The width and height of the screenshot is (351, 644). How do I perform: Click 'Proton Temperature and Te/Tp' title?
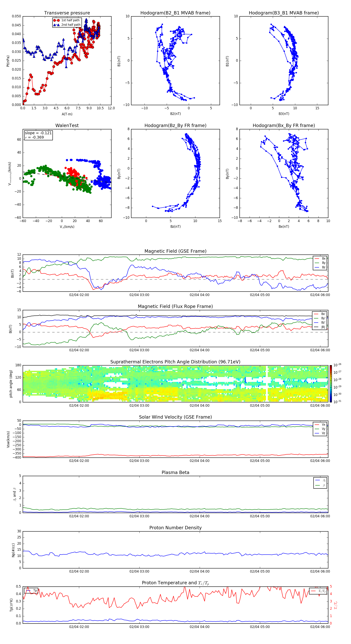175,583
